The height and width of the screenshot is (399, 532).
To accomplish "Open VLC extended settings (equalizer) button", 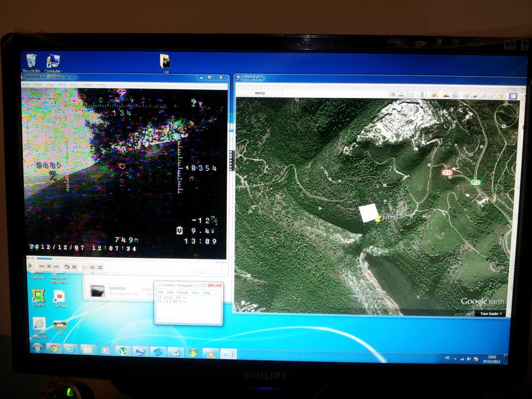I will (75, 267).
